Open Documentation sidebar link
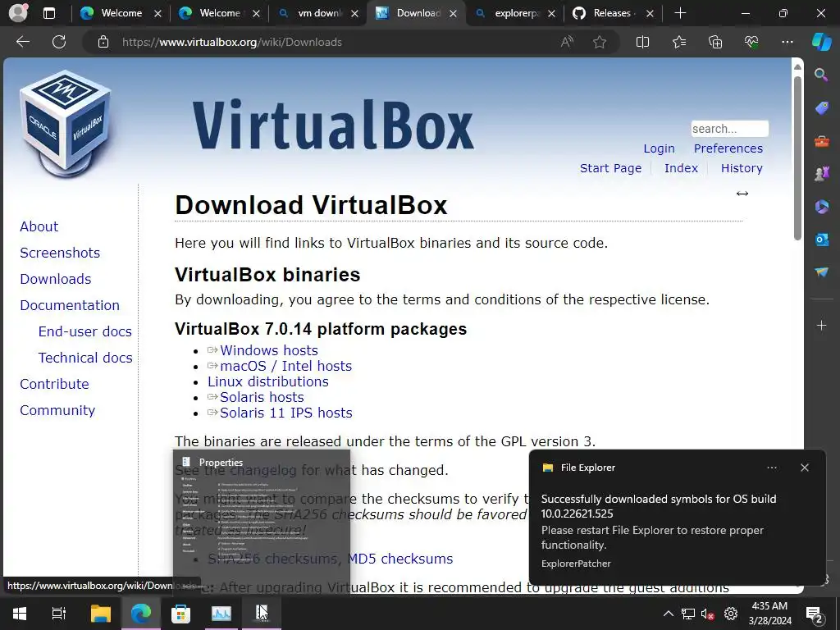Image resolution: width=840 pixels, height=630 pixels. pos(70,305)
